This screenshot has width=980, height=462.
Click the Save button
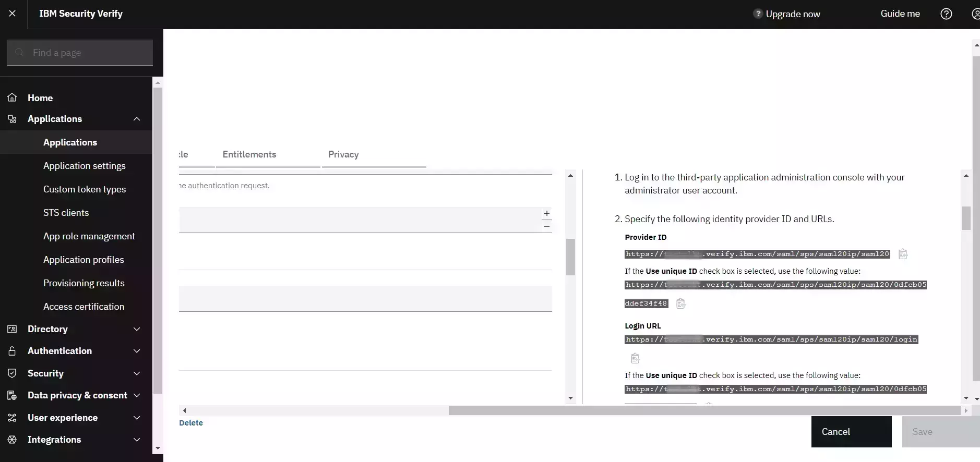coord(941,432)
